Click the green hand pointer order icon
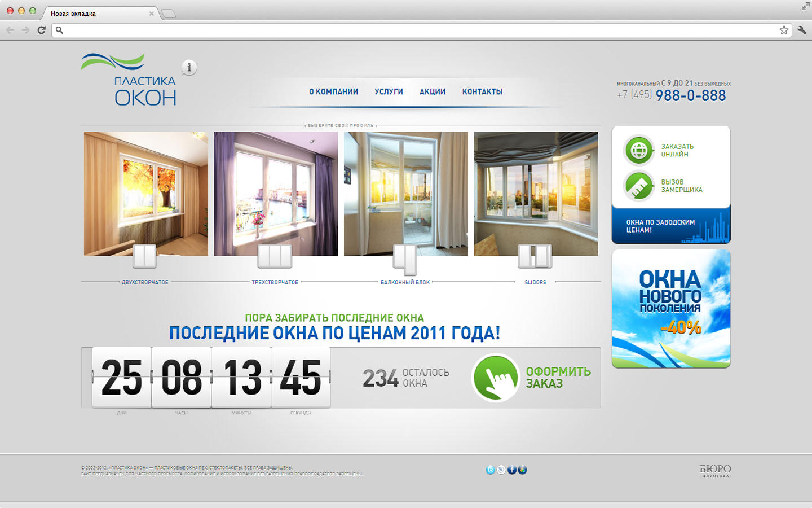 pyautogui.click(x=495, y=378)
